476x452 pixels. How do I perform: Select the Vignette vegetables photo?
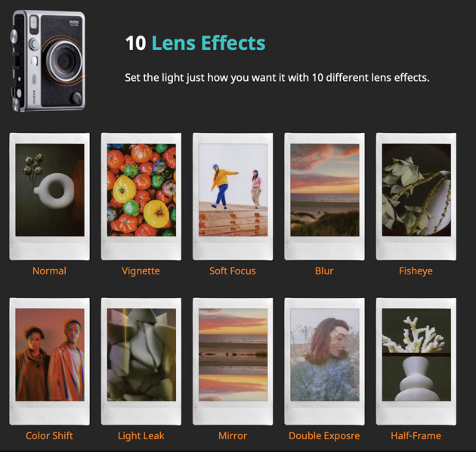[141, 190]
